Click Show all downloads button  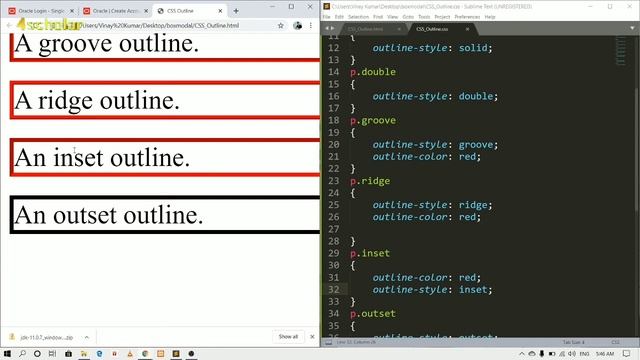(x=288, y=337)
